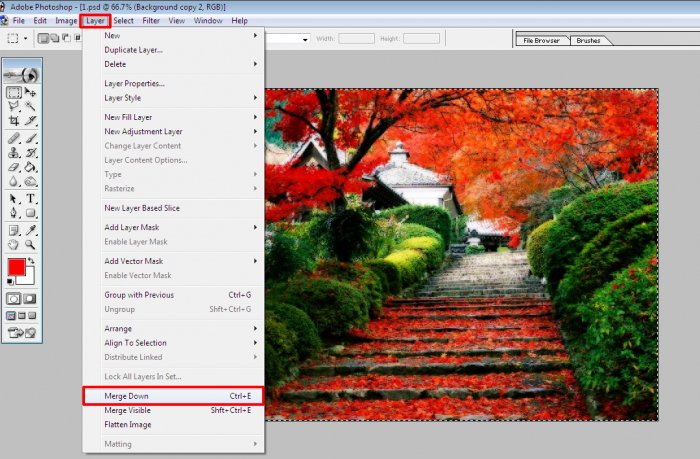Choose Full Screen Mode with menu bar
This screenshot has width=700, height=459.
(x=21, y=316)
